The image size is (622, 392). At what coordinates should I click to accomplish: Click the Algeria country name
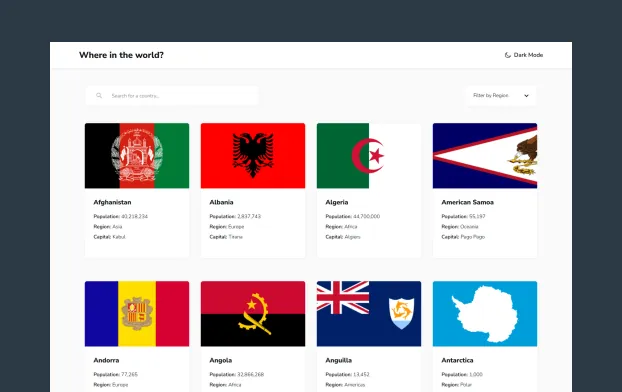click(x=337, y=202)
